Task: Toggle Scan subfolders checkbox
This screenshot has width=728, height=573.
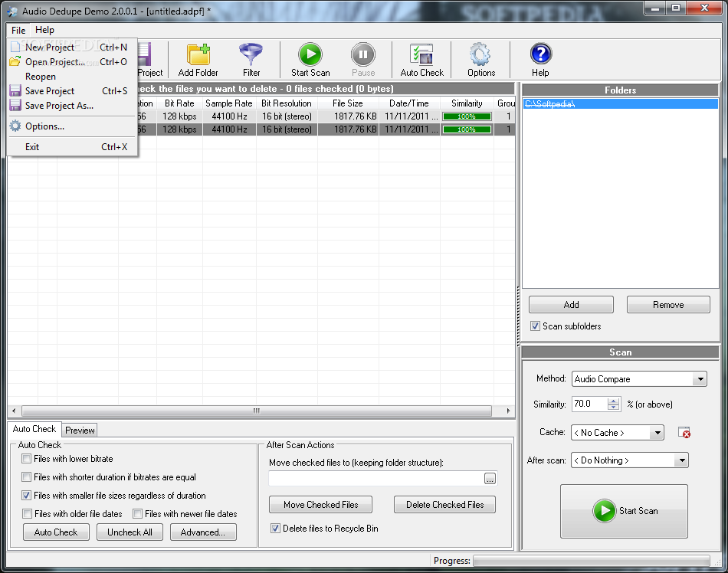Action: (x=535, y=326)
